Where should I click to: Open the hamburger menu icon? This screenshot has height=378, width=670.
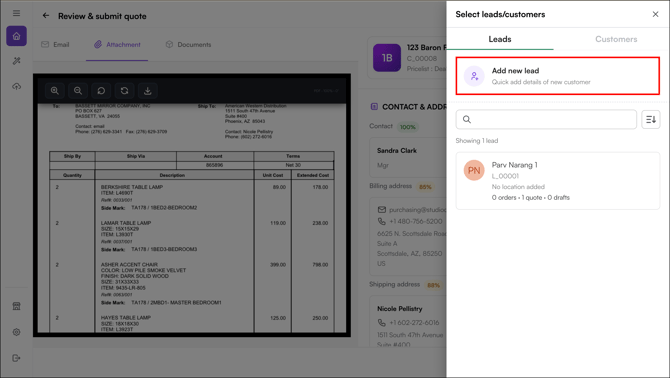[x=16, y=13]
